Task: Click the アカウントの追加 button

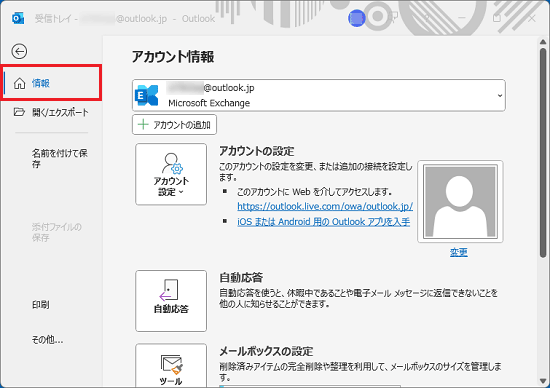Action: click(174, 125)
